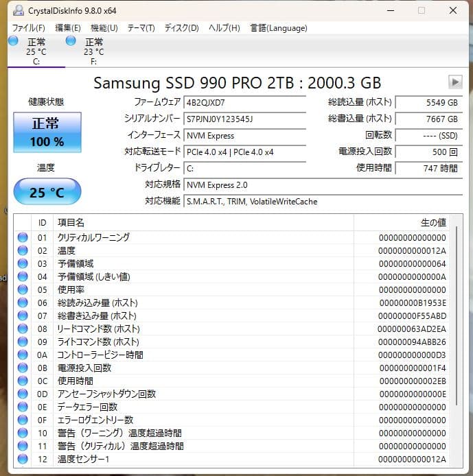Screen dimensions: 473x476
Task: Click status orb for 08 リードコマンド数
Action: pos(23,329)
